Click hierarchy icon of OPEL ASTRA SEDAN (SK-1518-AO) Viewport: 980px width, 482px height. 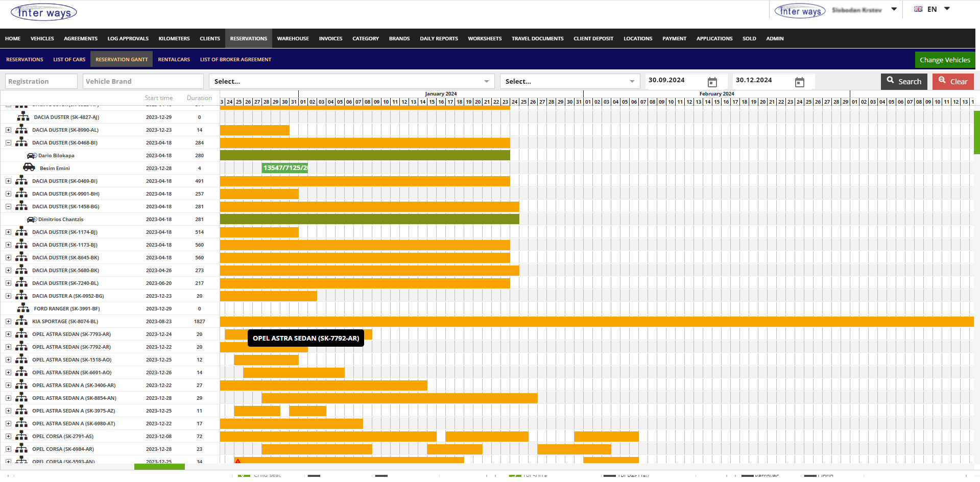click(x=21, y=359)
